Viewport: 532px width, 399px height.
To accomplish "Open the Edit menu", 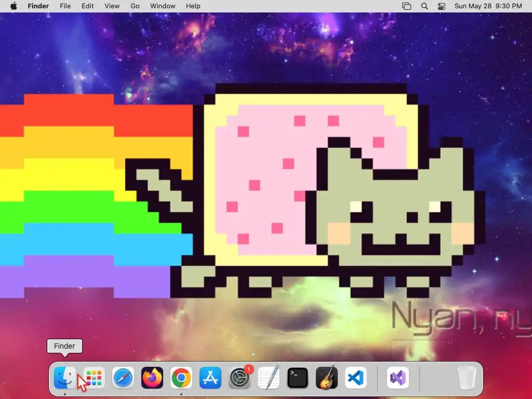I will pyautogui.click(x=87, y=6).
